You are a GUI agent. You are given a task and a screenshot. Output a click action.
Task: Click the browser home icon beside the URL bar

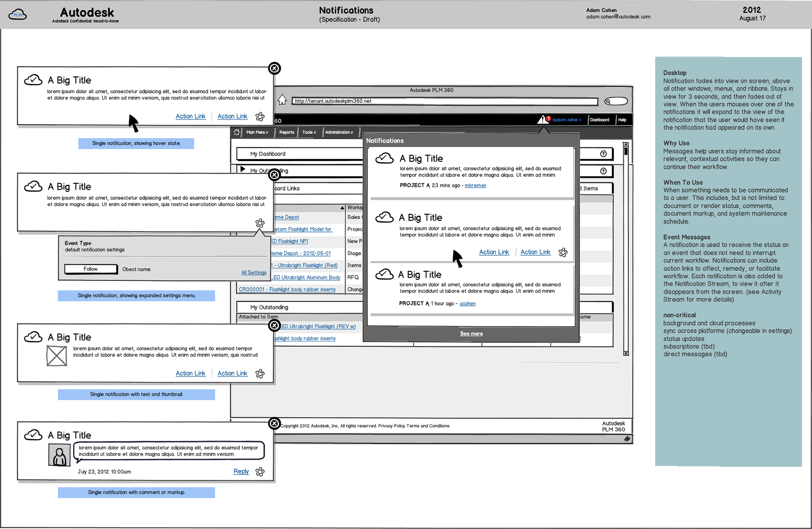click(x=282, y=101)
